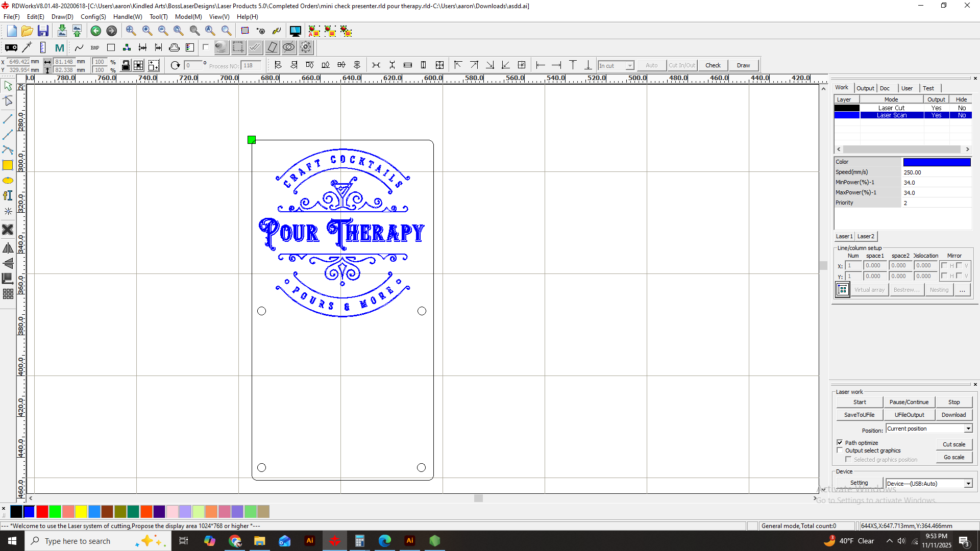Choose the text tool
Viewport: 980px width, 551px height.
tap(8, 195)
